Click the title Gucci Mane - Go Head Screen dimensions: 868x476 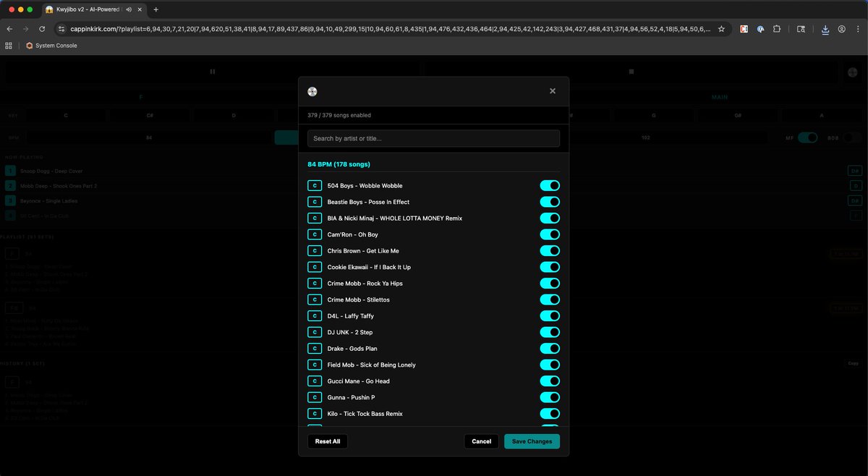click(359, 381)
